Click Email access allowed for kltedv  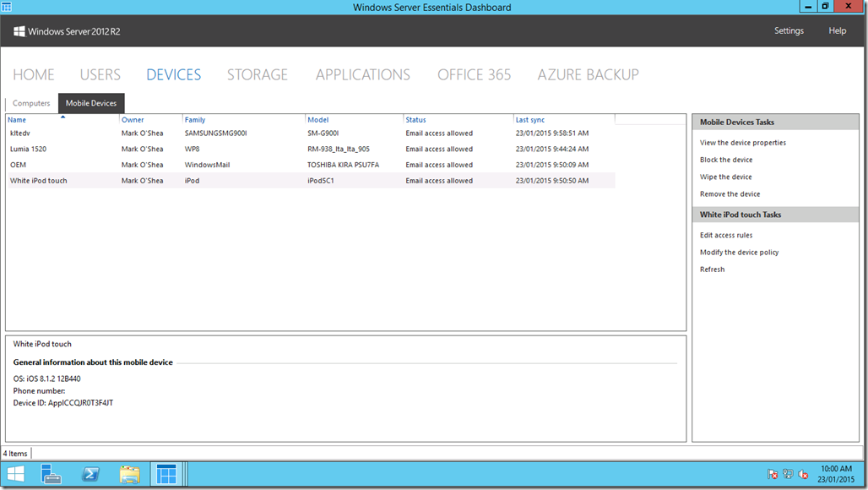(x=439, y=133)
